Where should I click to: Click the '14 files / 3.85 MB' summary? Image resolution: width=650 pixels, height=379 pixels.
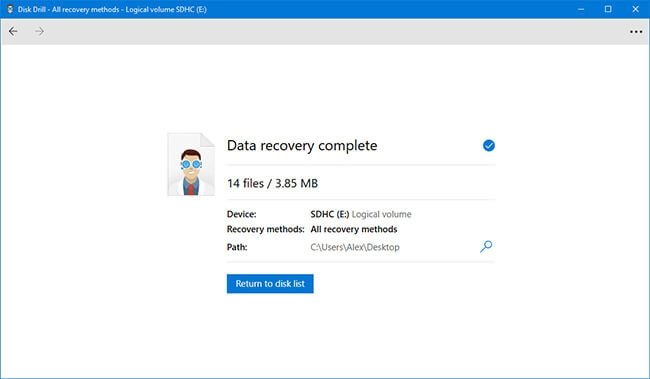[272, 183]
